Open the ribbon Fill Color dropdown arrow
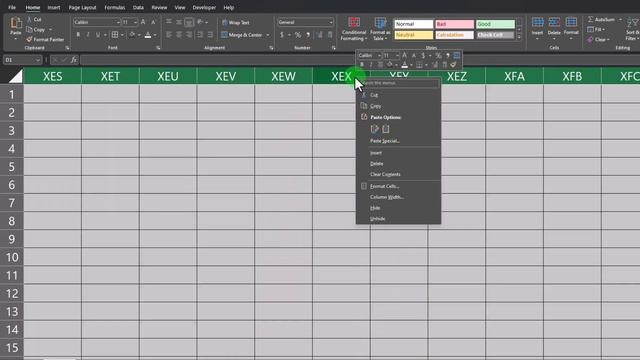640x360 pixels. click(x=139, y=35)
